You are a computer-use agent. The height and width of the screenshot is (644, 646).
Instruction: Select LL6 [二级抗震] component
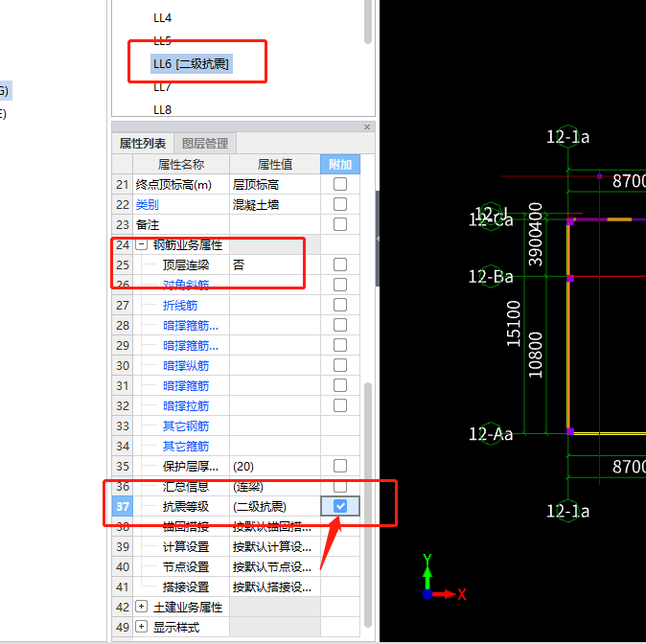point(191,64)
